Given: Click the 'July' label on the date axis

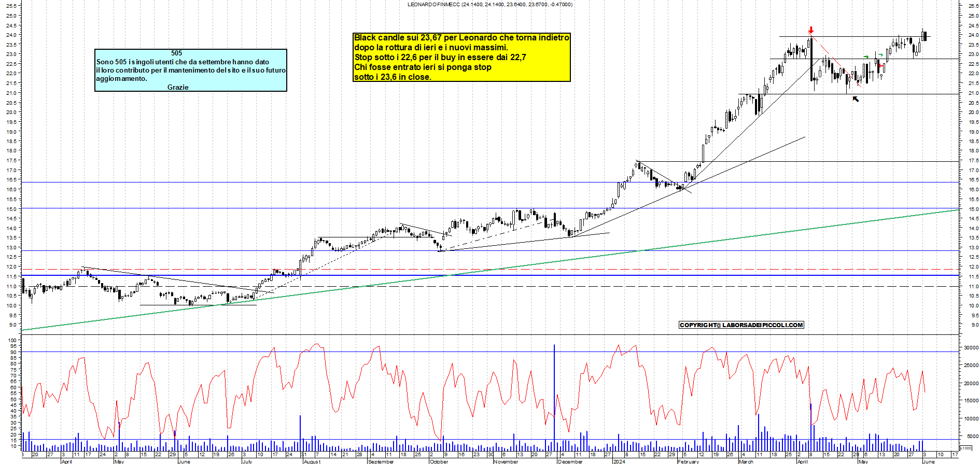Looking at the screenshot, I should (247, 461).
